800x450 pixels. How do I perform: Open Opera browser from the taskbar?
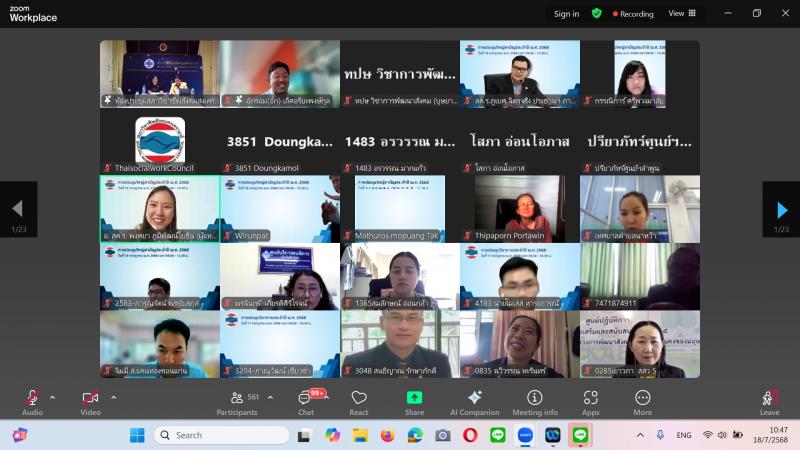click(470, 435)
